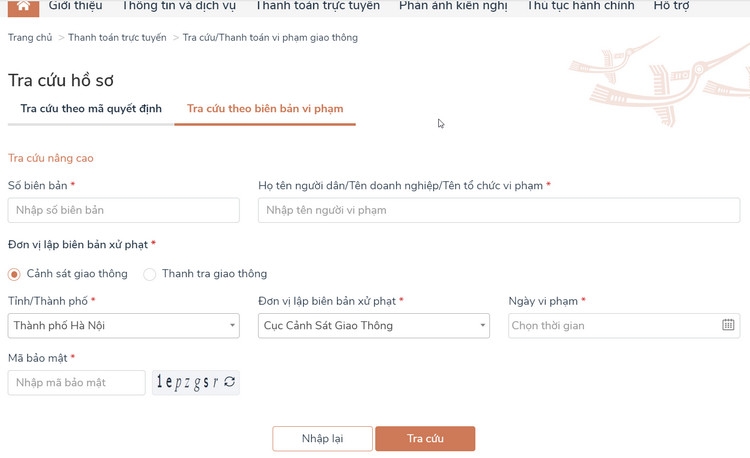Select Thanh tra giao thông radio option
Image resolution: width=750 pixels, height=458 pixels.
[x=150, y=274]
